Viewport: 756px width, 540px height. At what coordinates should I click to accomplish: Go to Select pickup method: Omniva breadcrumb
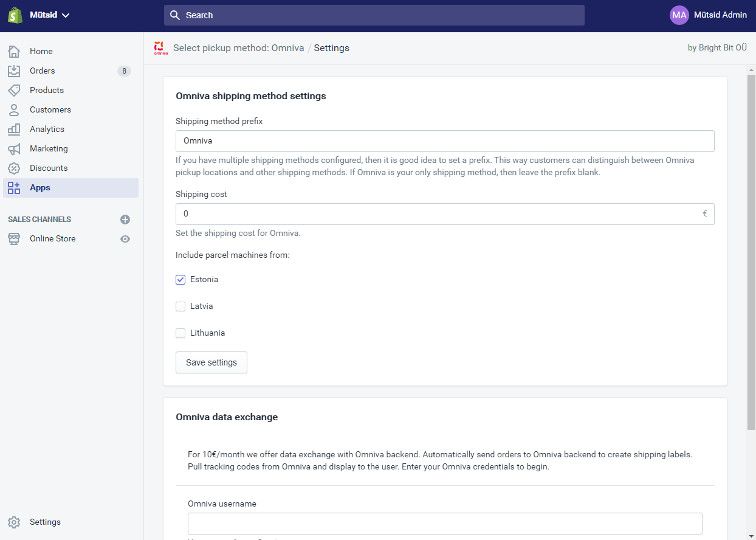[x=239, y=48]
